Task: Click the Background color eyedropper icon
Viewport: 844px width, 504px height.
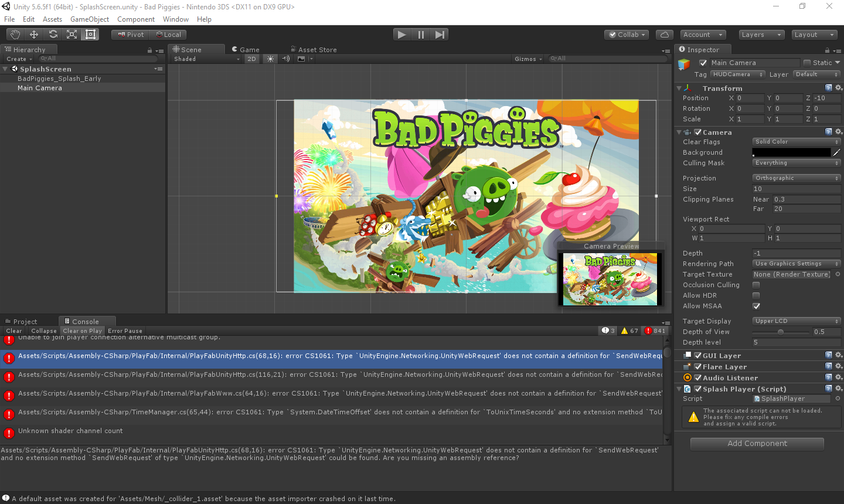Action: [836, 152]
